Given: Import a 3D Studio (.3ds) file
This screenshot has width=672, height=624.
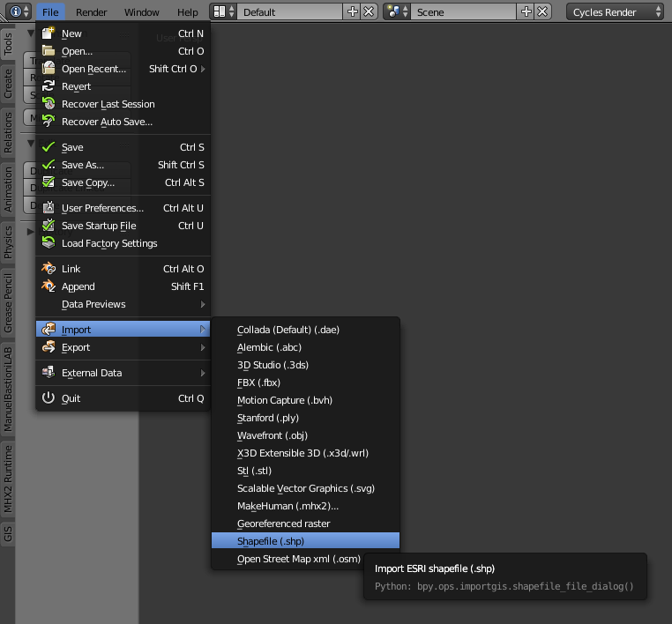Looking at the screenshot, I should [x=305, y=365].
